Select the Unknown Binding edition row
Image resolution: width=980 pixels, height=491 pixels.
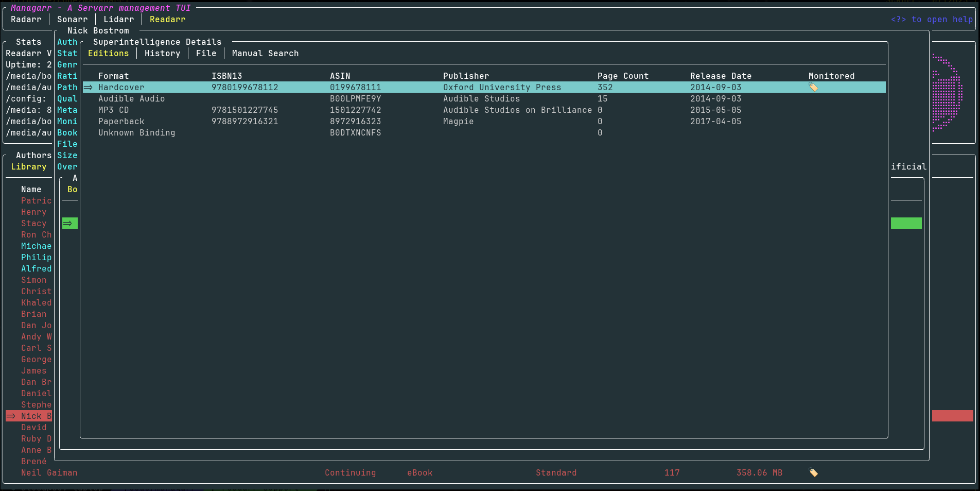pyautogui.click(x=484, y=132)
